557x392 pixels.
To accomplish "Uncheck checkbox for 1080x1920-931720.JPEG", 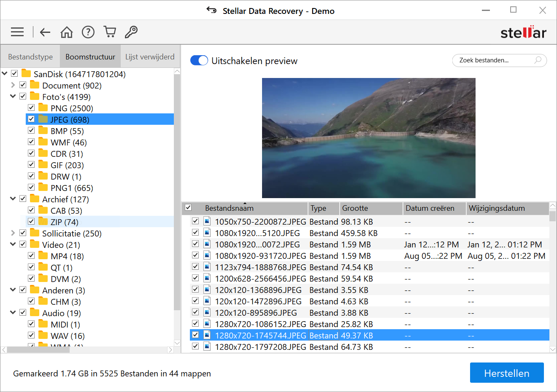I will point(195,255).
